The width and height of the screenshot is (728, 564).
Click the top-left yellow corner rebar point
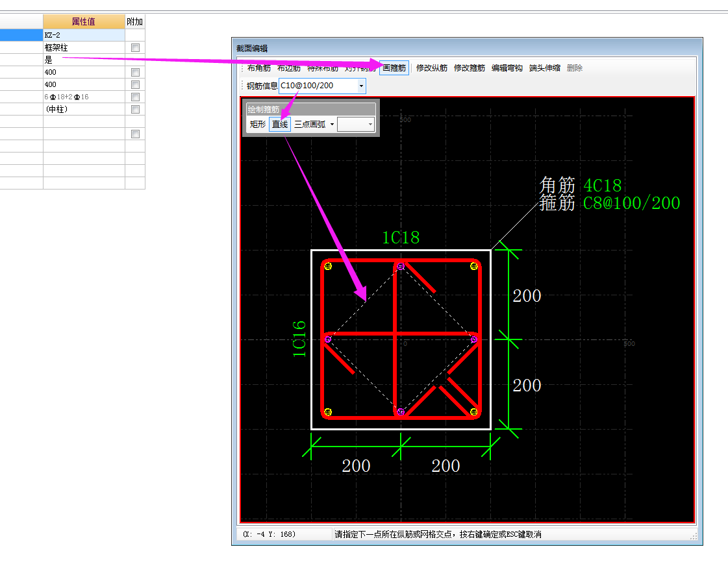click(x=328, y=266)
